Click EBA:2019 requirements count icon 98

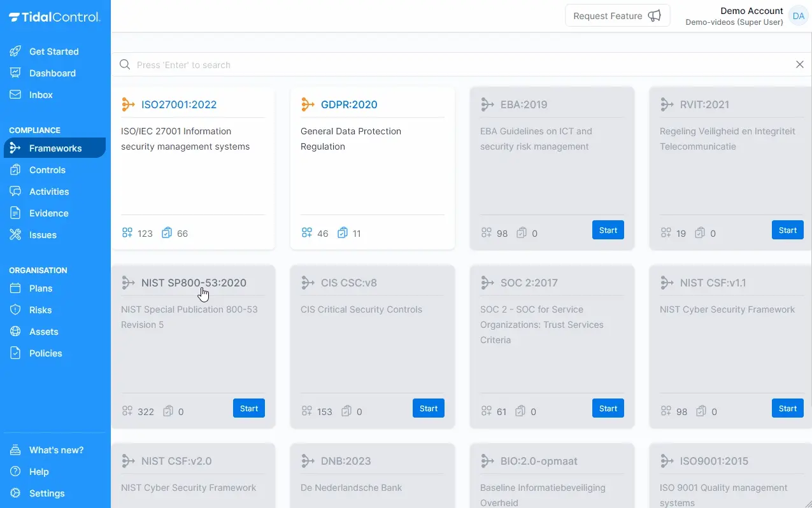click(x=486, y=233)
